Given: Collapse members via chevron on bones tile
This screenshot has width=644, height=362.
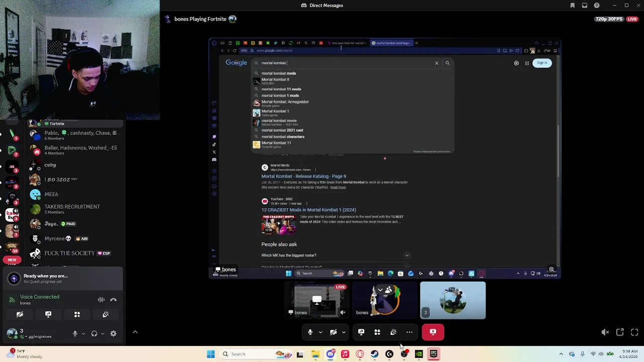Looking at the screenshot, I should click(x=380, y=290).
